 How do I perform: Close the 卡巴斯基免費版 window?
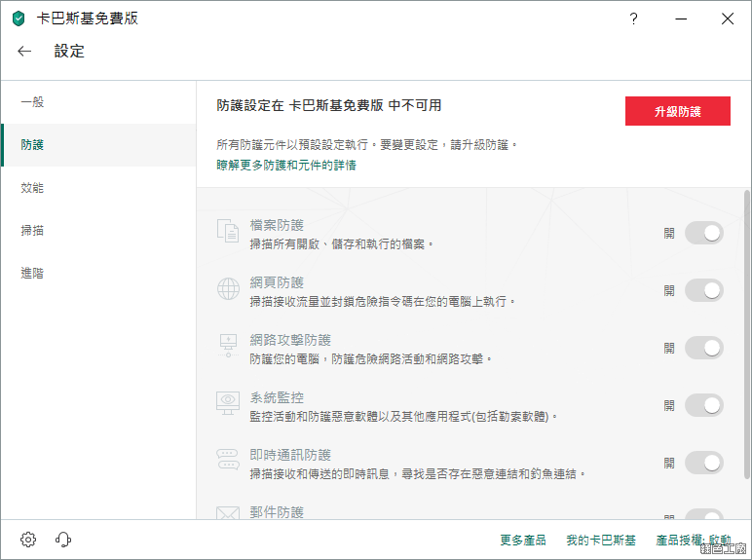[728, 19]
